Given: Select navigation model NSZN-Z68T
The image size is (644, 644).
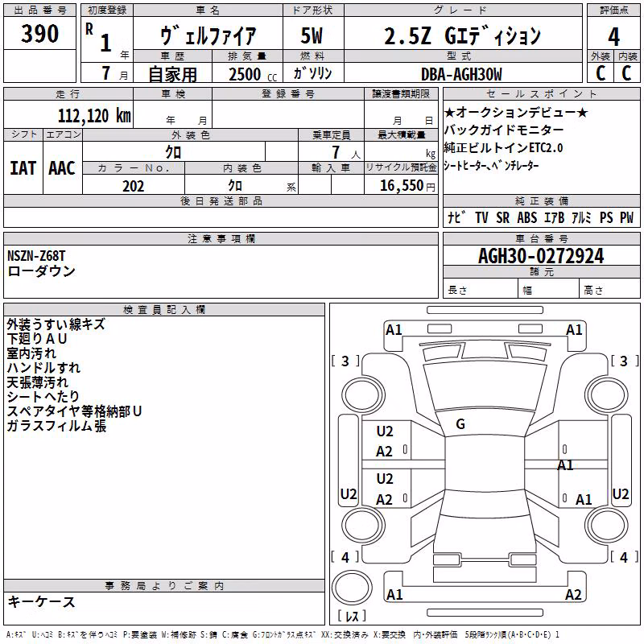Looking at the screenshot, I should pos(36,256).
